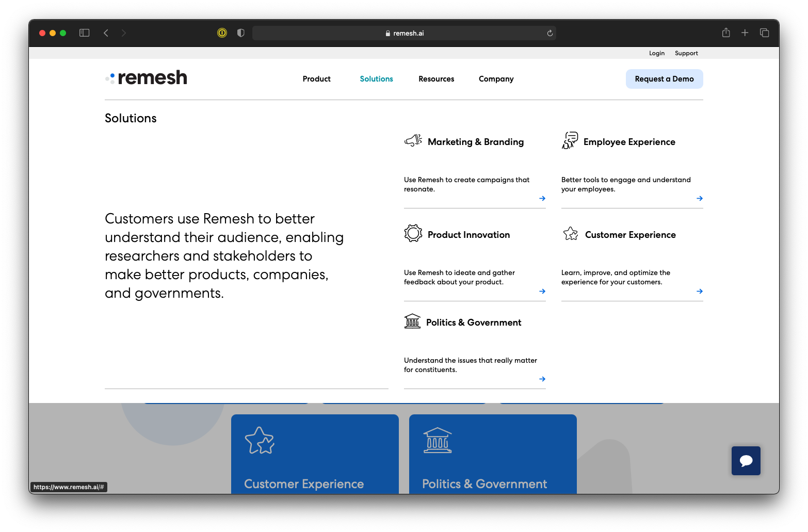Image resolution: width=808 pixels, height=532 pixels.
Task: Click the arrow under Marketing & Branding description
Action: (x=542, y=198)
